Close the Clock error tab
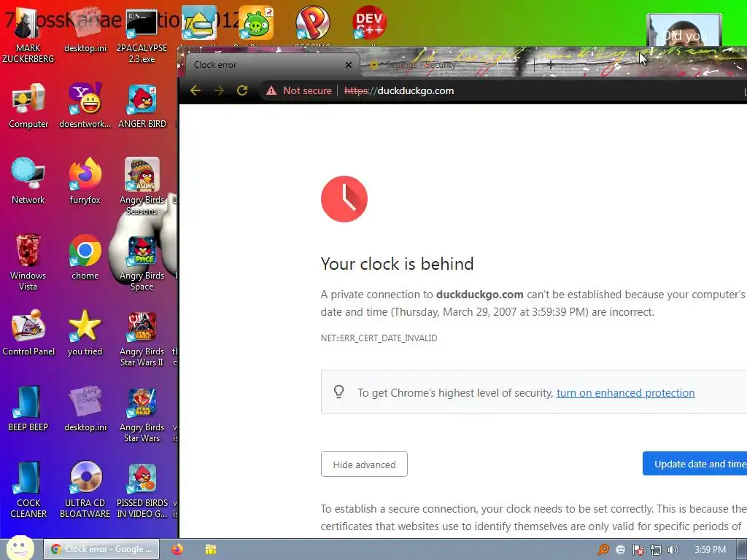The image size is (747, 560). [348, 65]
